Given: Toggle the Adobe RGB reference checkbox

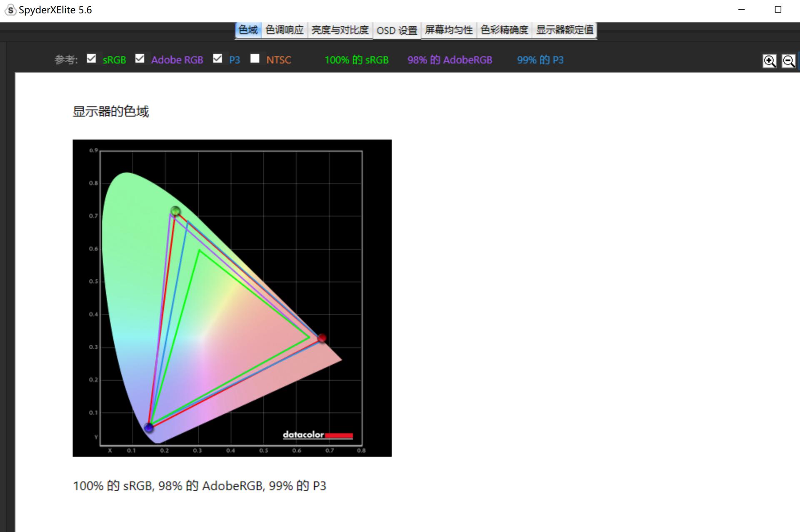Looking at the screenshot, I should tap(140, 59).
